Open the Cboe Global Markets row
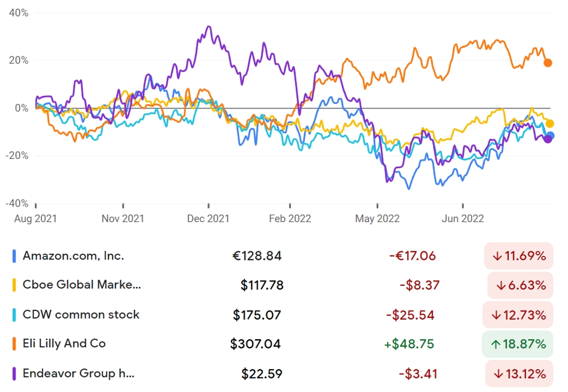 [x=283, y=285]
